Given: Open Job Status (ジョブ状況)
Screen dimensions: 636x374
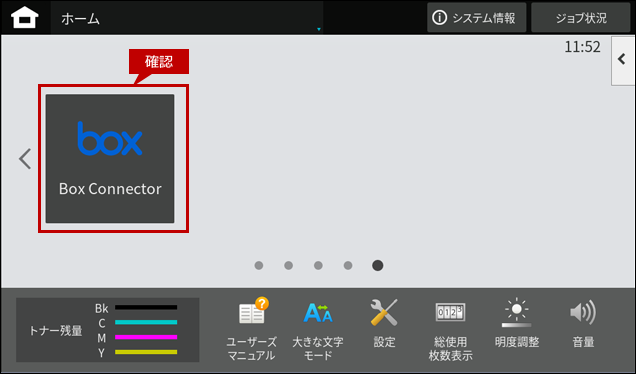Looking at the screenshot, I should point(581,18).
